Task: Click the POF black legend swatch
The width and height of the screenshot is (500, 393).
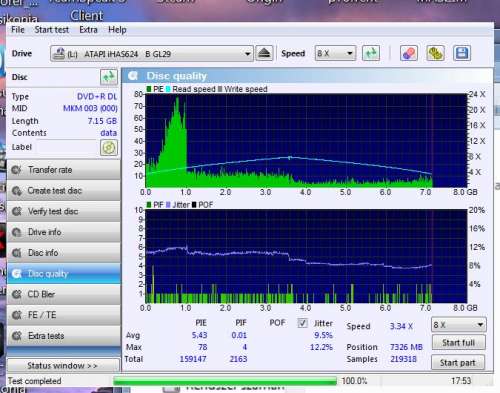Action: tap(194, 205)
